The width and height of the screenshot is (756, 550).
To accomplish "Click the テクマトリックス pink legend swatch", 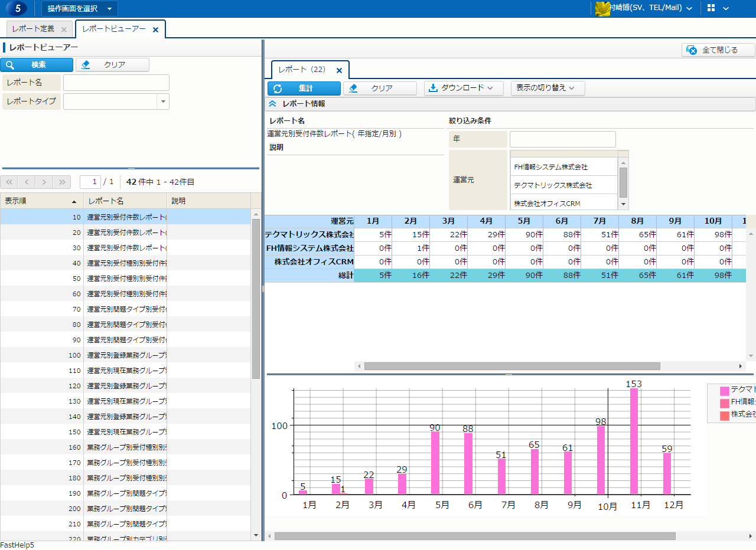I will click(724, 390).
